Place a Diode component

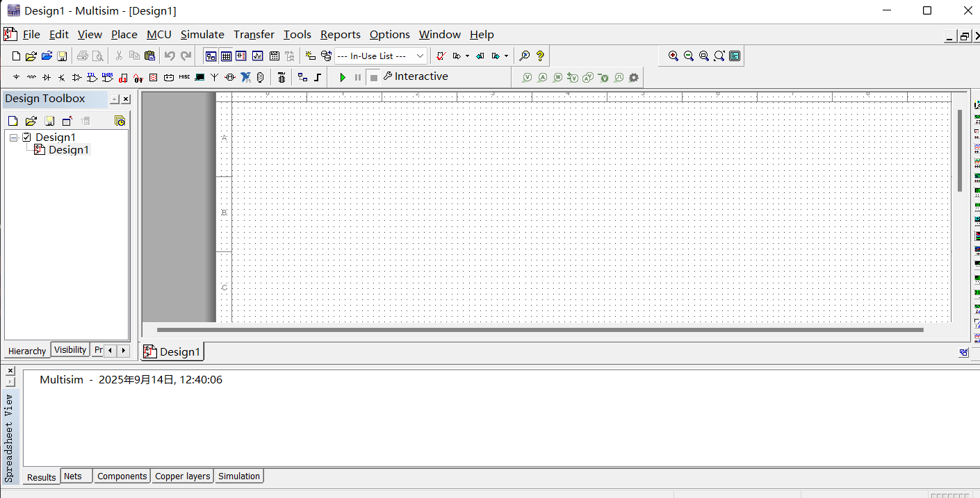tap(47, 77)
